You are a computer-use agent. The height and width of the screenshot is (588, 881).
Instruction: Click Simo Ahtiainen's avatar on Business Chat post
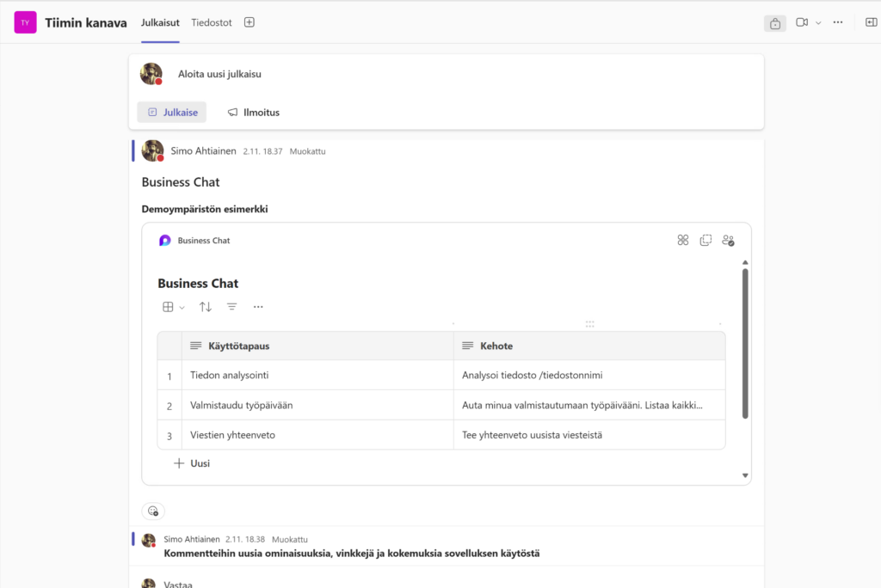153,151
